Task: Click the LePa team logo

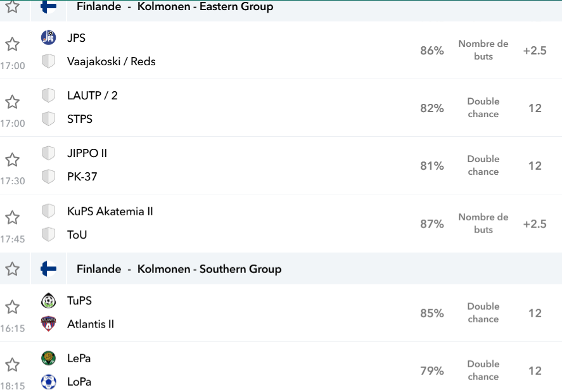Action: coord(48,358)
